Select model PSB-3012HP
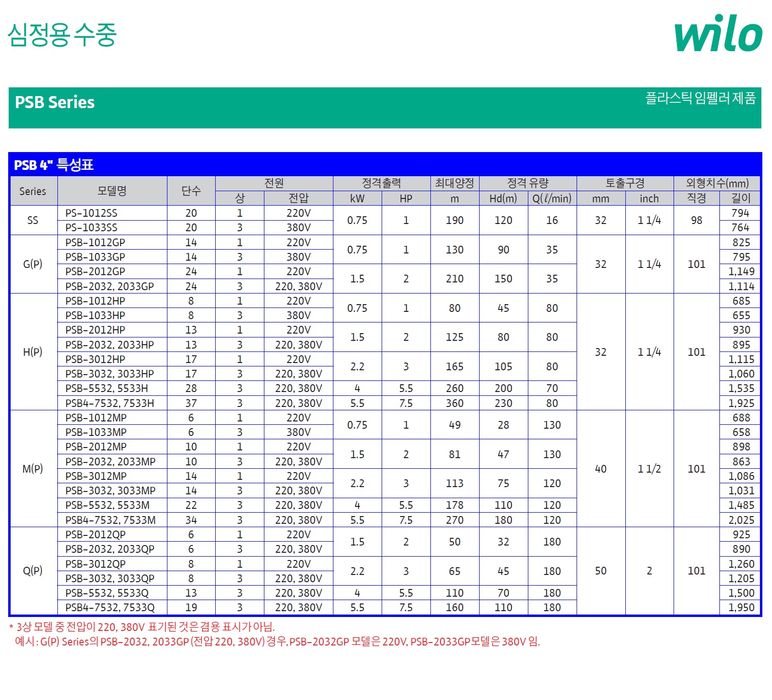Screen dimensions: 772x700 [x=95, y=359]
